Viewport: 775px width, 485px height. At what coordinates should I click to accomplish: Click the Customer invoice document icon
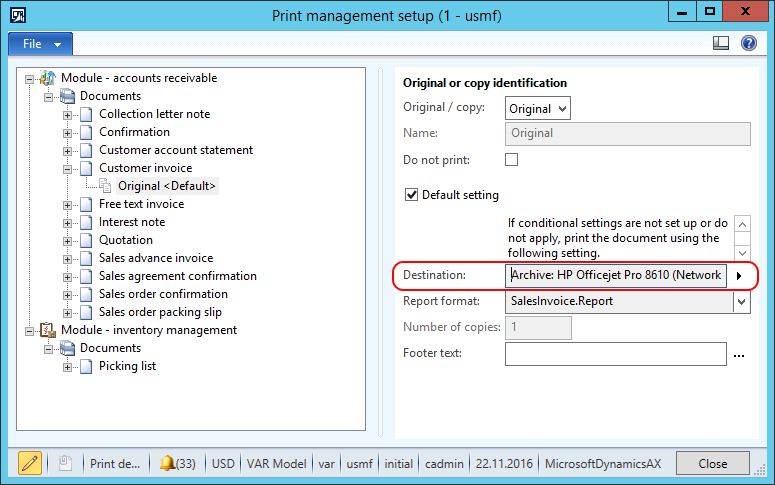(86, 168)
